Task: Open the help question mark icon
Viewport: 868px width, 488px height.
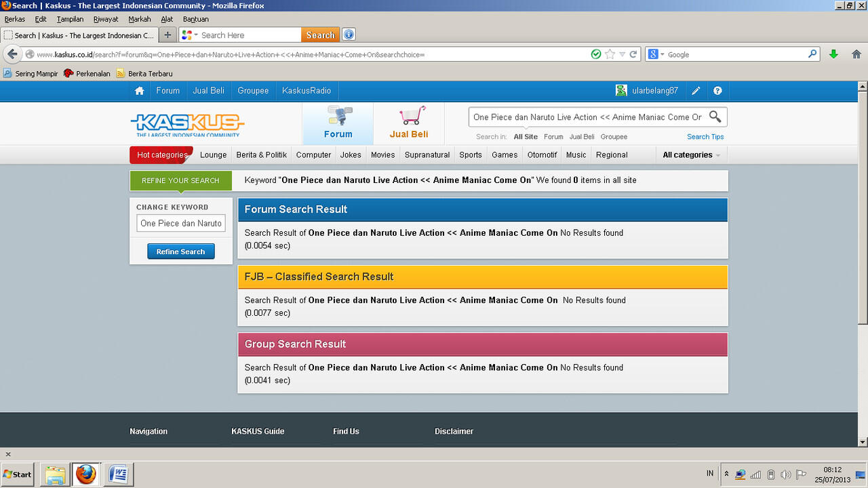Action: coord(717,91)
